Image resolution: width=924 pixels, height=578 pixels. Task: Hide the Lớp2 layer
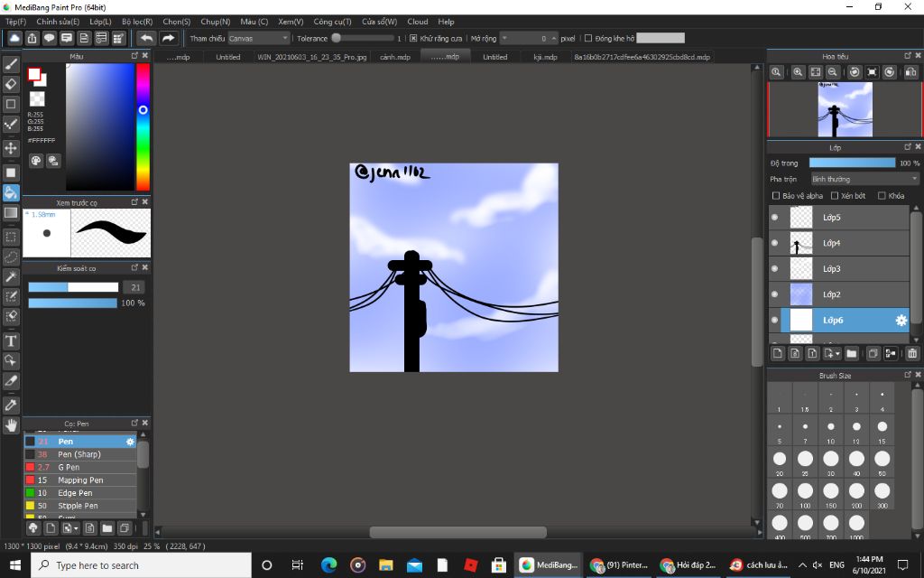(775, 294)
